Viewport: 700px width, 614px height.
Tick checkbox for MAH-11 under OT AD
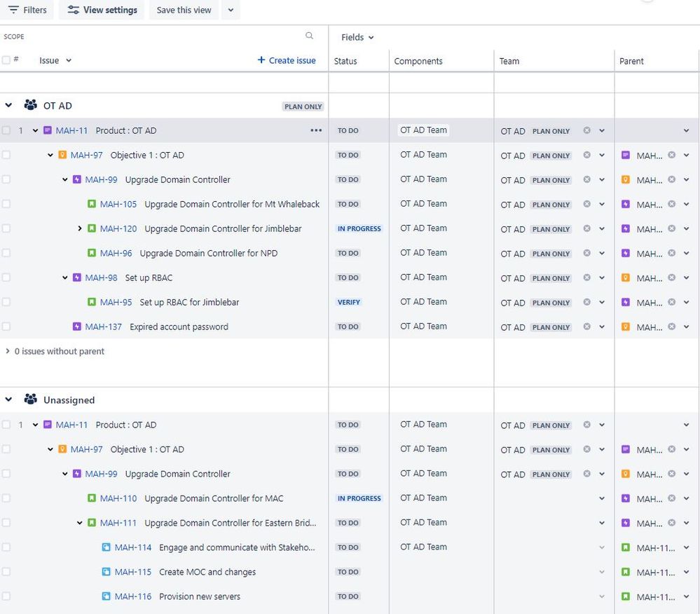[x=6, y=130]
